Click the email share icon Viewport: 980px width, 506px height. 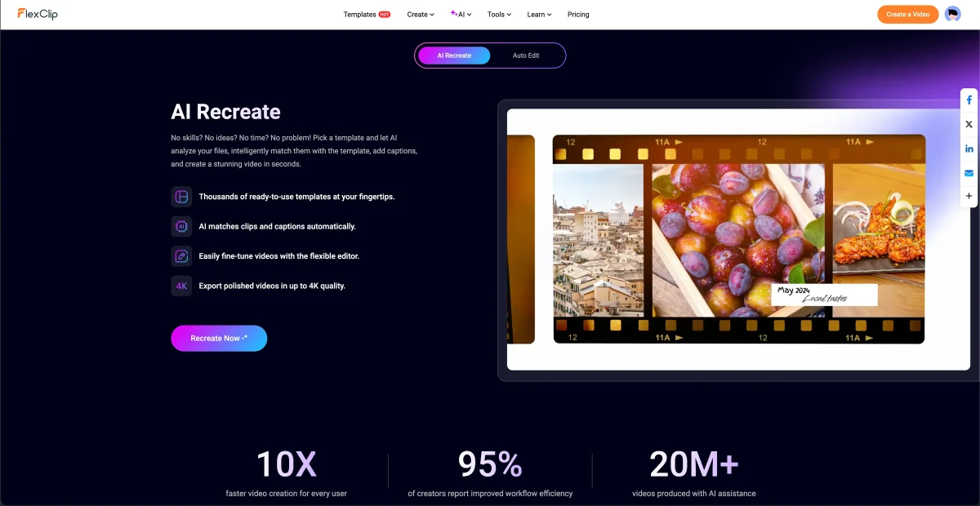[x=969, y=173]
